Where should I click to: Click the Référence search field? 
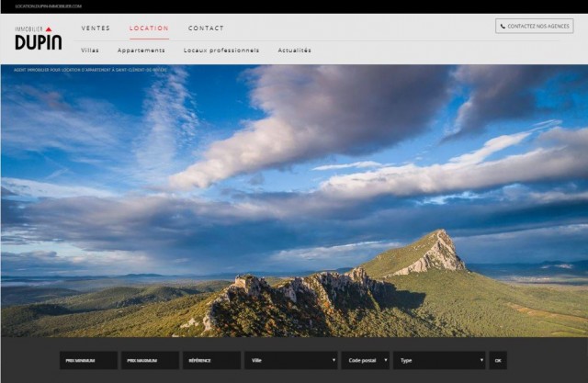[x=211, y=360]
